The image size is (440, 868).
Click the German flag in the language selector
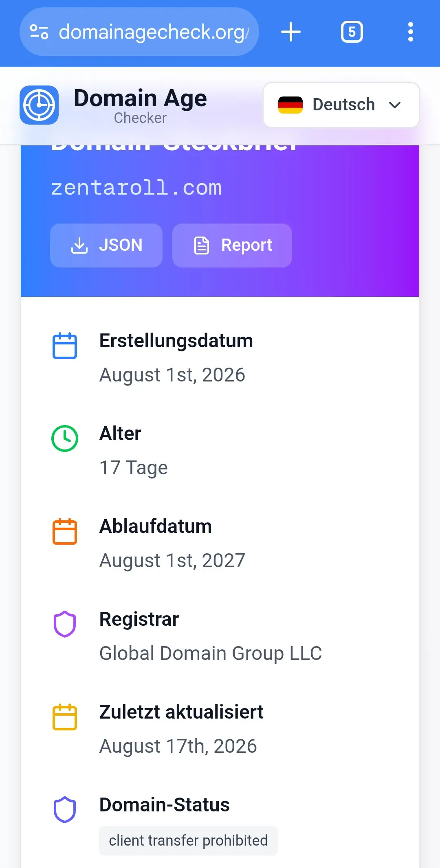coord(290,105)
